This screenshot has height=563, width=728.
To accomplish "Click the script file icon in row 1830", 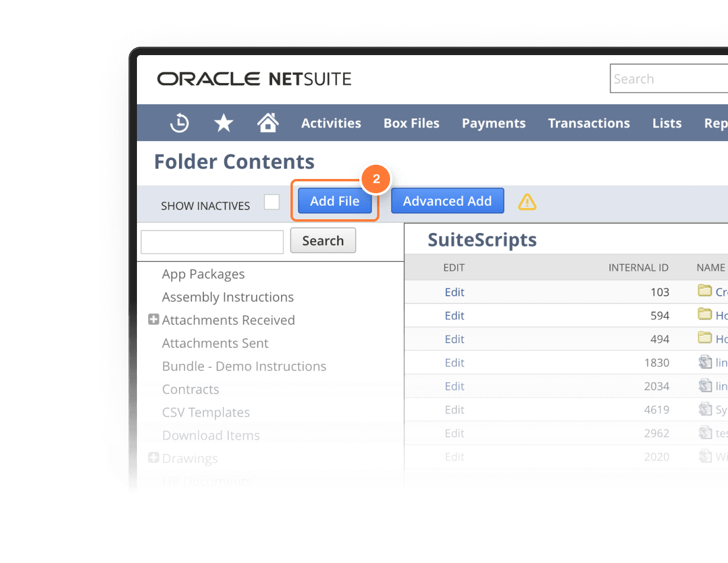I will tap(705, 362).
